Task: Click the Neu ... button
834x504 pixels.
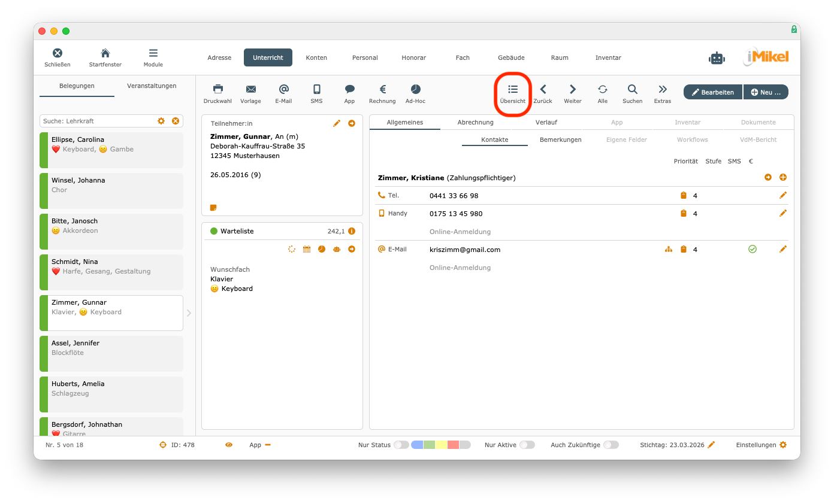Action: [766, 92]
